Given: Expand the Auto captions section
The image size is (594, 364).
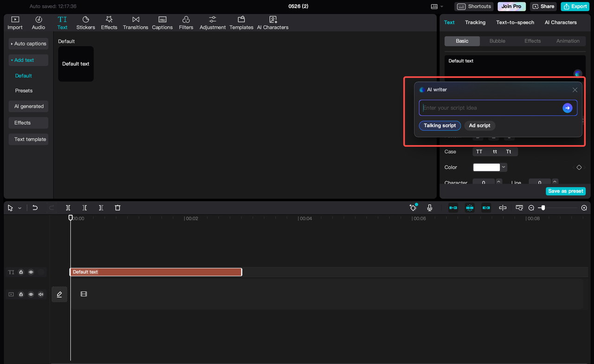Looking at the screenshot, I should [x=28, y=44].
